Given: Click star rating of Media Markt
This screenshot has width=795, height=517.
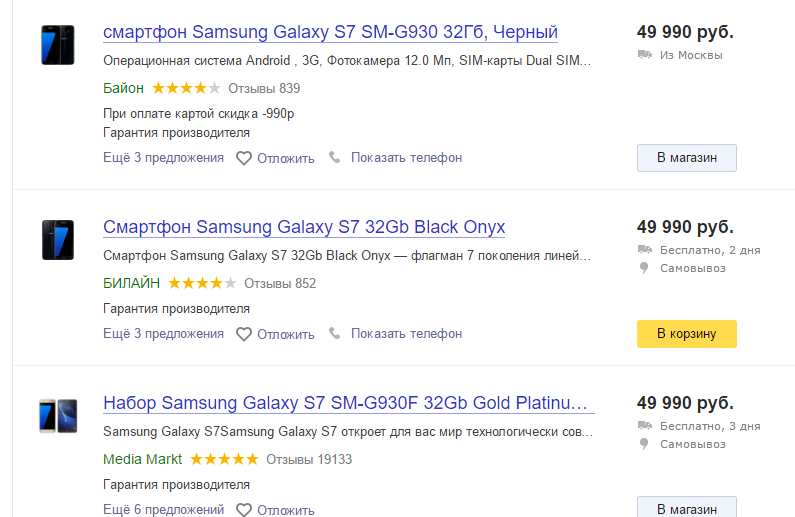Looking at the screenshot, I should pyautogui.click(x=224, y=459).
